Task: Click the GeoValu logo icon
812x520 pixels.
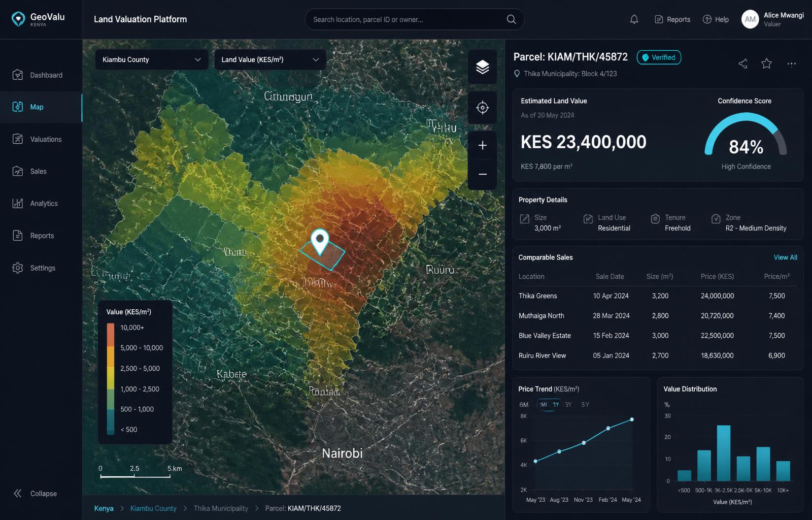Action: [x=18, y=19]
